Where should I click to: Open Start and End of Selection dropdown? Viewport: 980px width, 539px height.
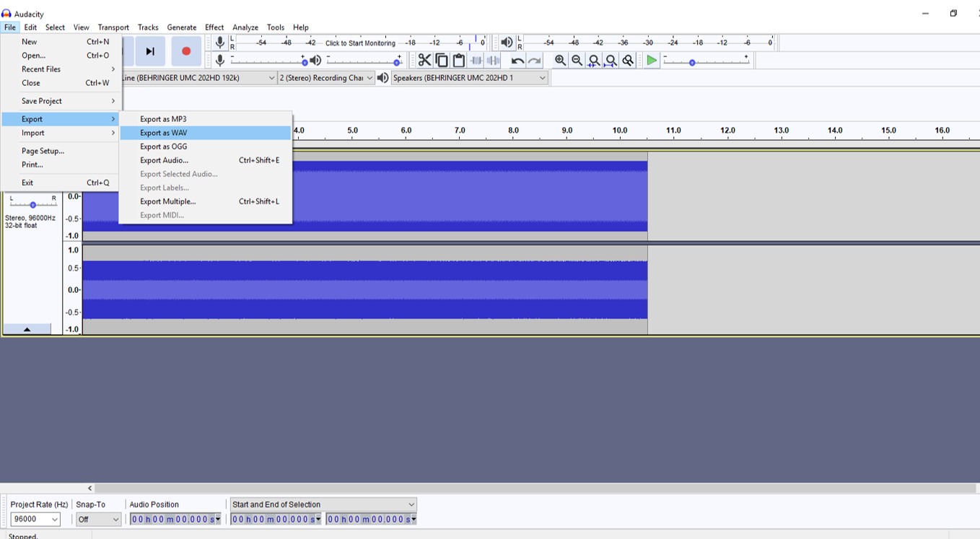(x=323, y=504)
